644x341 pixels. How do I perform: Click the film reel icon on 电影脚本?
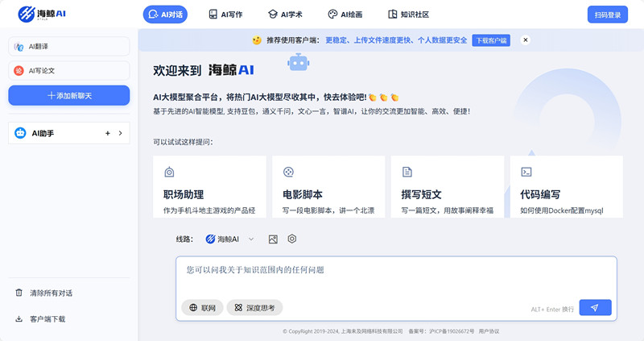point(288,172)
